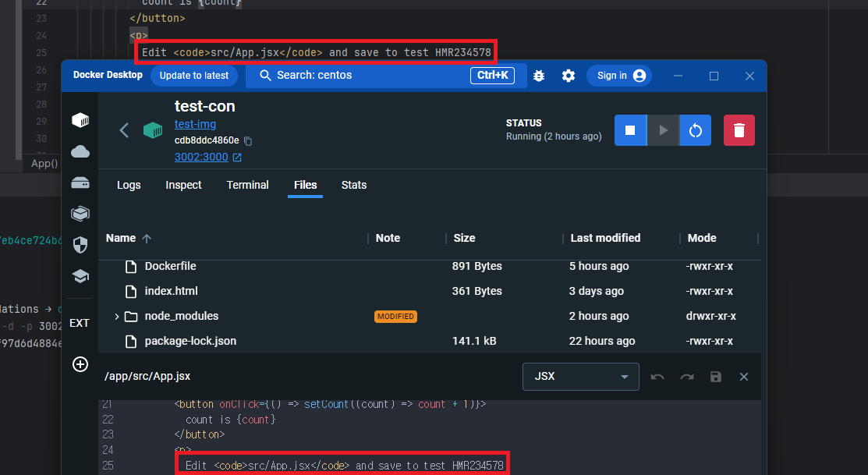
Task: Click the start container play button
Action: click(663, 130)
